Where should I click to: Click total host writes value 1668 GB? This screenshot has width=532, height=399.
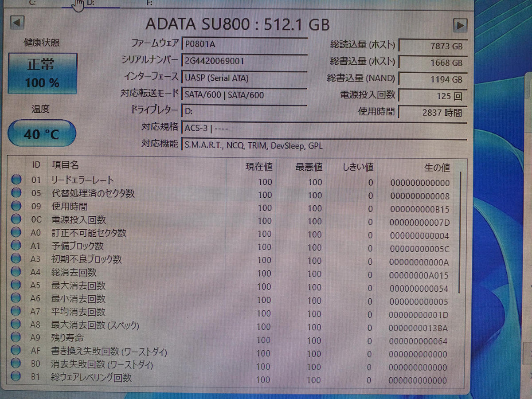(x=433, y=63)
